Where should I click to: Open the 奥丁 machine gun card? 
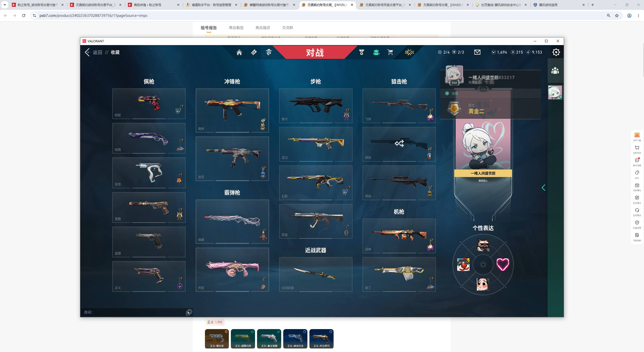click(x=399, y=274)
